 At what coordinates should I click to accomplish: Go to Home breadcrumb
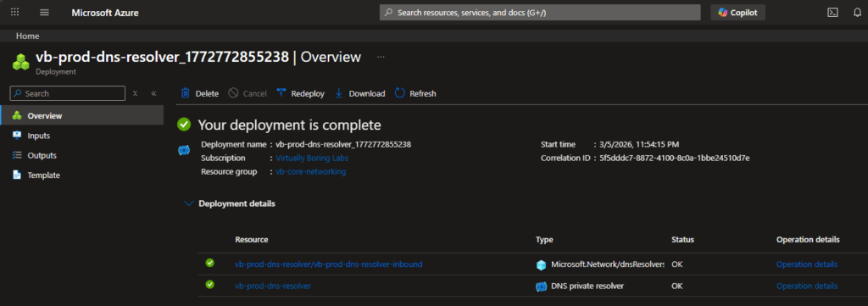tap(28, 36)
